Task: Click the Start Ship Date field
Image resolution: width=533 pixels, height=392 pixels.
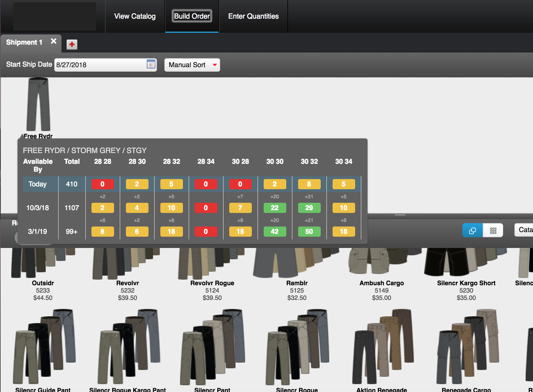Action: (x=100, y=65)
